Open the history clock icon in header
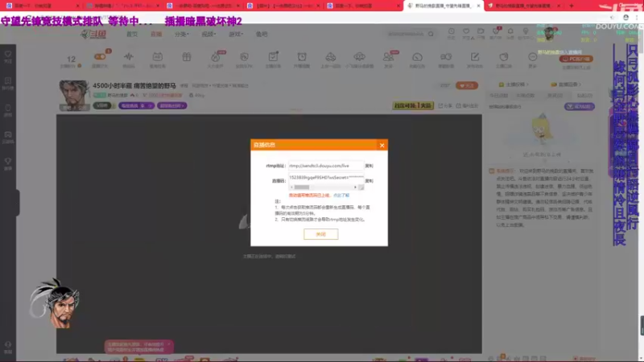Image resolution: width=644 pixels, height=362 pixels. click(x=451, y=32)
